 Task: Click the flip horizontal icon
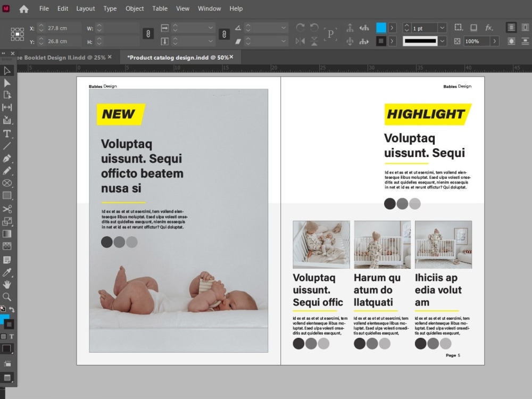300,41
